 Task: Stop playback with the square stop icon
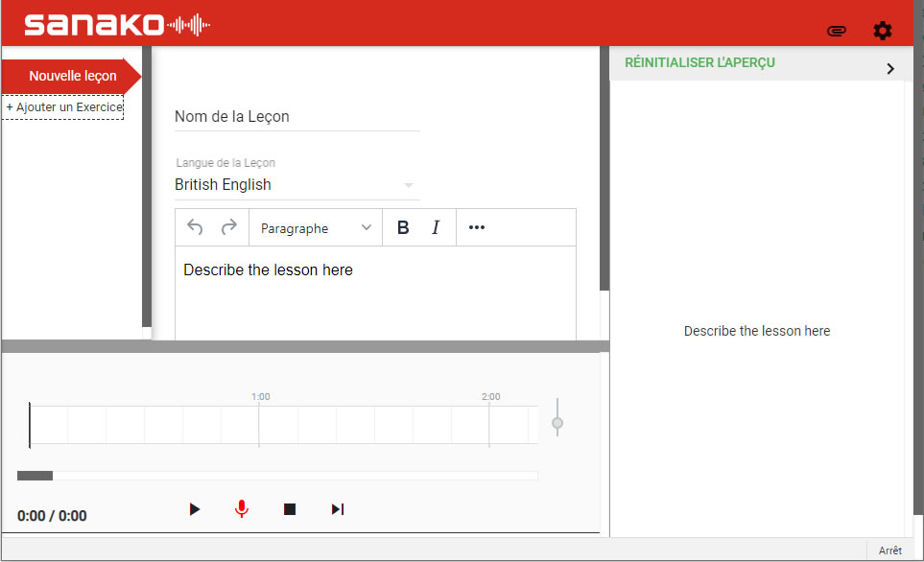[x=290, y=509]
